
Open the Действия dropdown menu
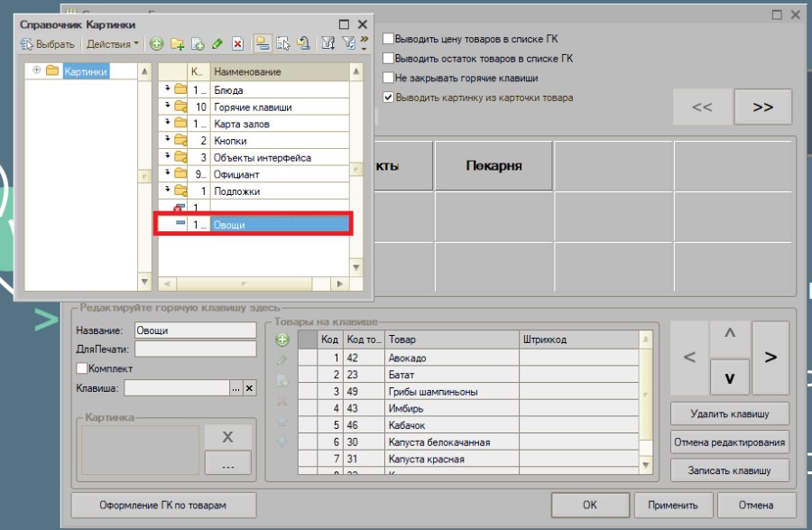[x=113, y=44]
